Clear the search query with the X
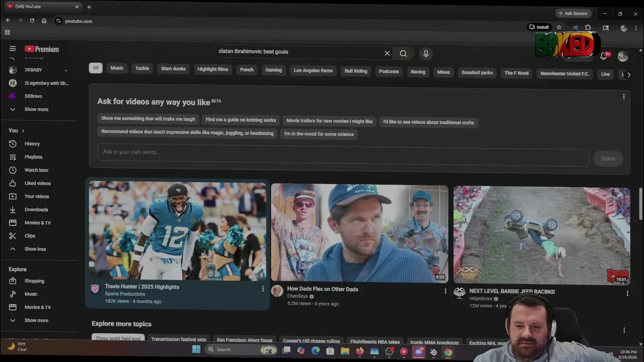 [387, 53]
